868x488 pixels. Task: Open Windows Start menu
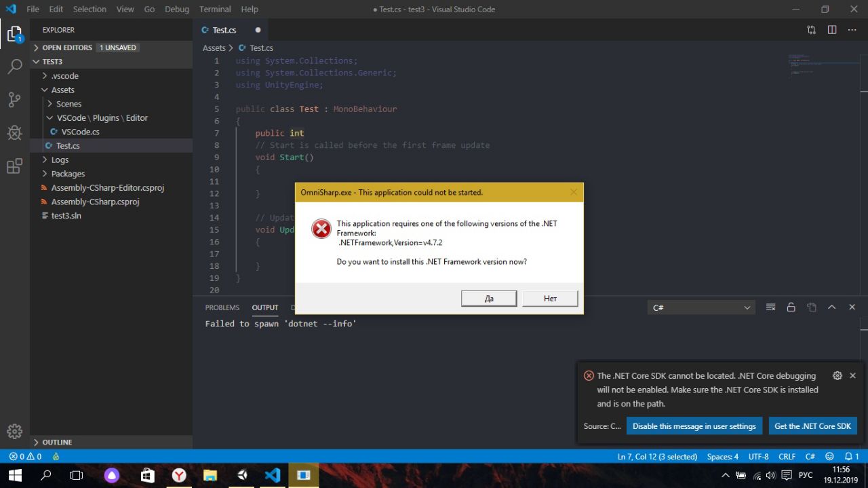[x=15, y=475]
